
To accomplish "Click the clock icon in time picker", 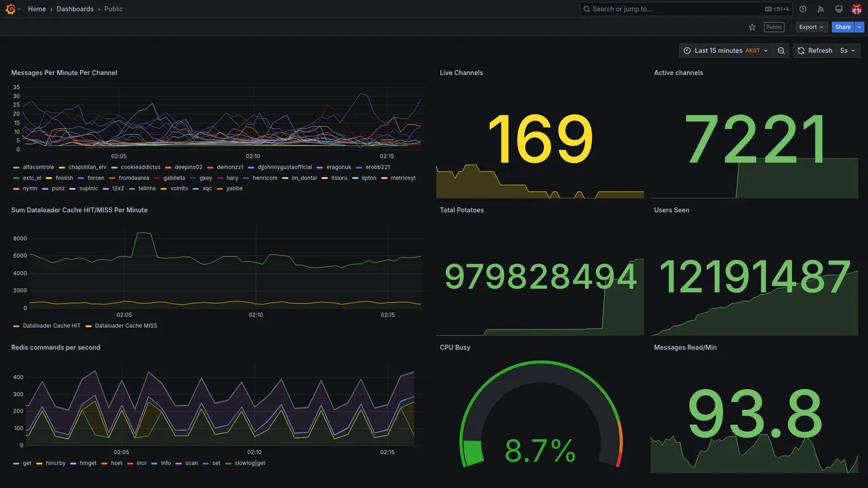I will click(687, 51).
